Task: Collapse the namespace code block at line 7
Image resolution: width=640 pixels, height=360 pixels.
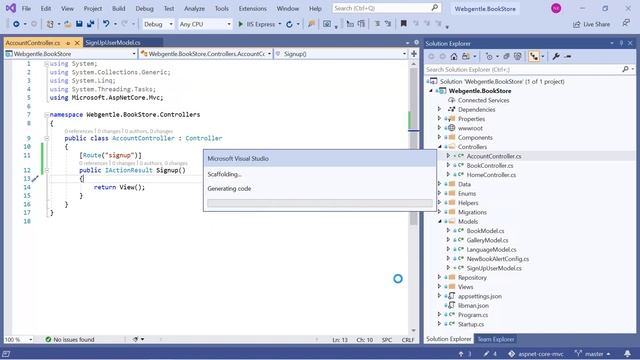Action: coord(46,115)
